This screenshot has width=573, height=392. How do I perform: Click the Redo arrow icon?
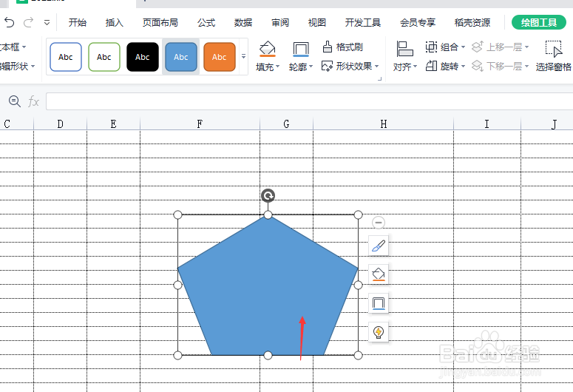click(28, 23)
